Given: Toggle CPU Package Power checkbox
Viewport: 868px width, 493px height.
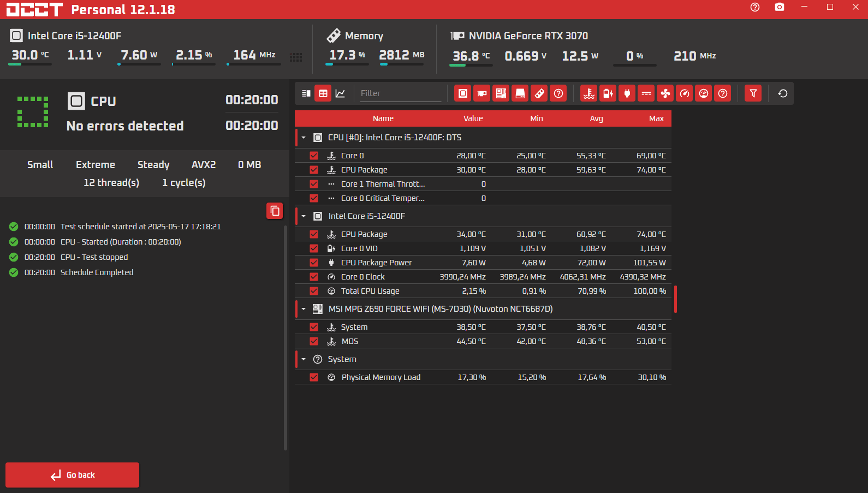Looking at the screenshot, I should pyautogui.click(x=314, y=263).
